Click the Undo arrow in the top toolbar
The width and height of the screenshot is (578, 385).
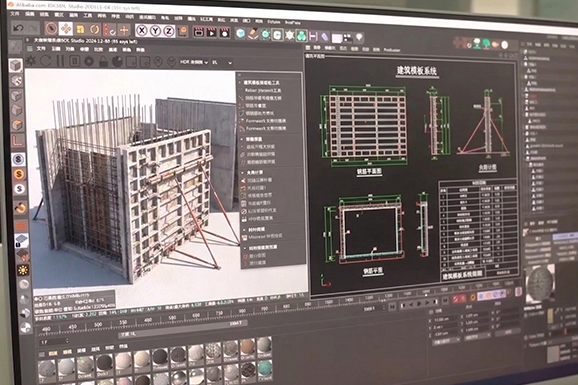click(x=18, y=28)
